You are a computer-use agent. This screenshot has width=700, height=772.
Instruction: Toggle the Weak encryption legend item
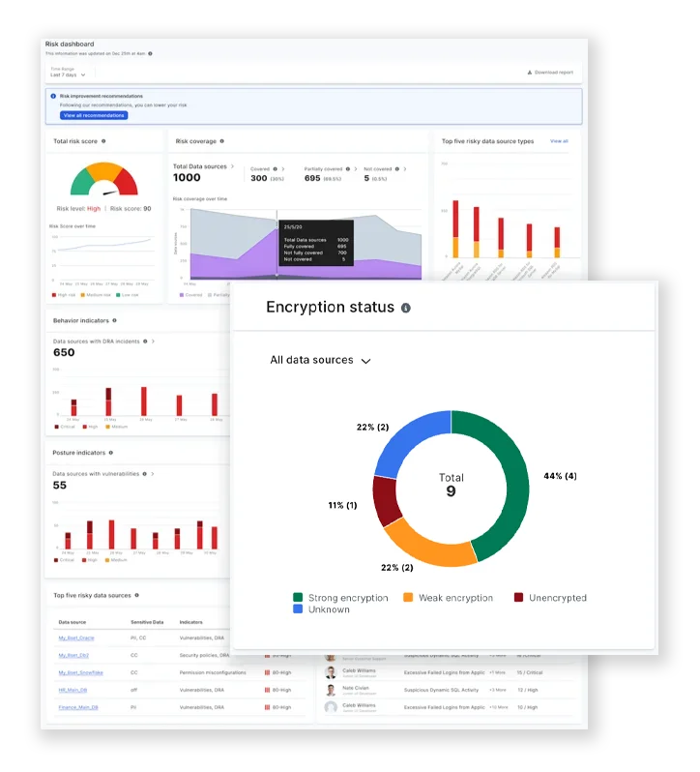[x=448, y=598]
